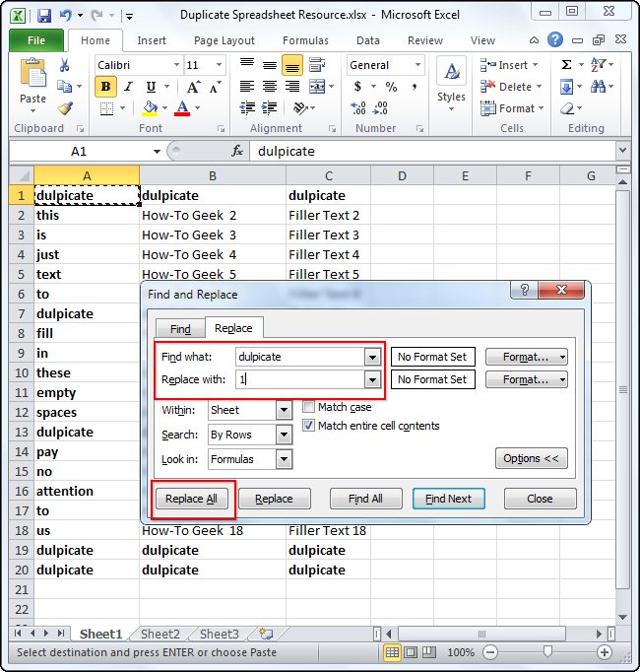Apply percent style format

coord(391,87)
